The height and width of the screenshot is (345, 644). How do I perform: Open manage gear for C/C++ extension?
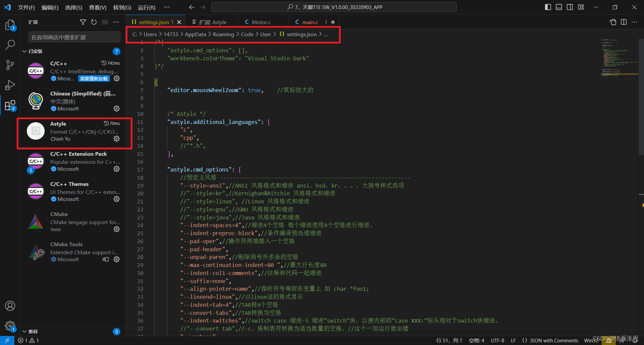pos(116,78)
